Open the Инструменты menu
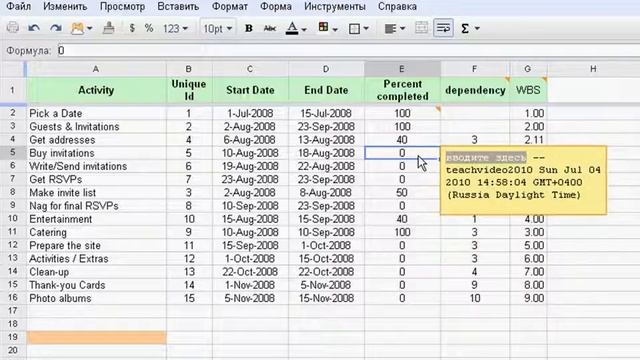The image size is (640, 360). (x=335, y=7)
